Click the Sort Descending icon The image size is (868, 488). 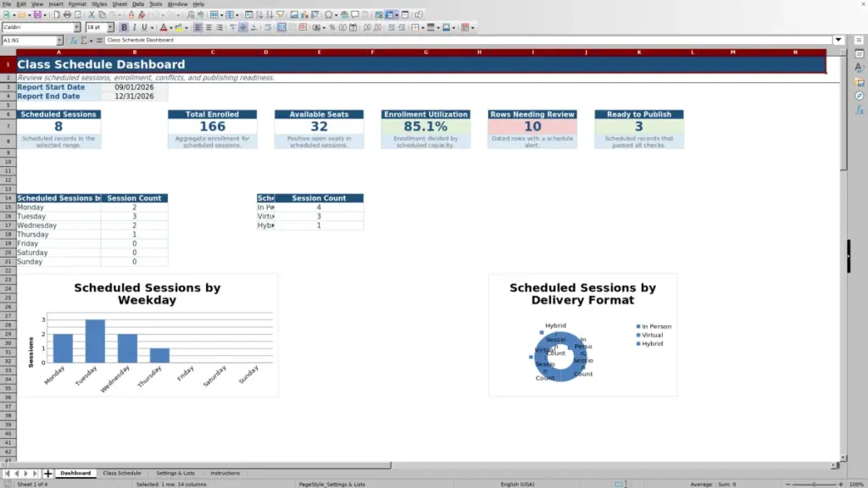pyautogui.click(x=270, y=14)
